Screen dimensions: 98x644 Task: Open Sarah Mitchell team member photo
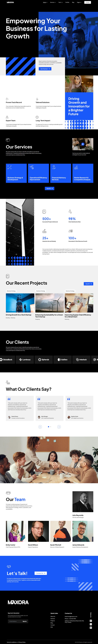[61, 531]
